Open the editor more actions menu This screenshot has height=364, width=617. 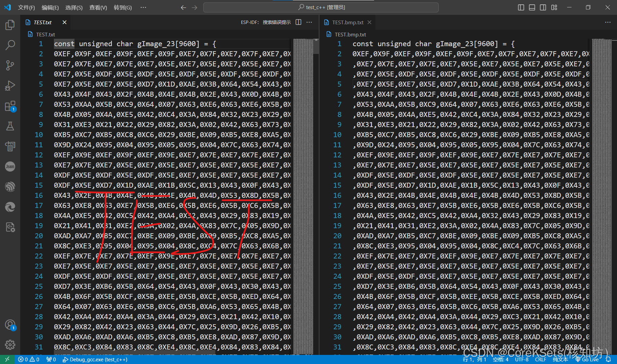[309, 22]
